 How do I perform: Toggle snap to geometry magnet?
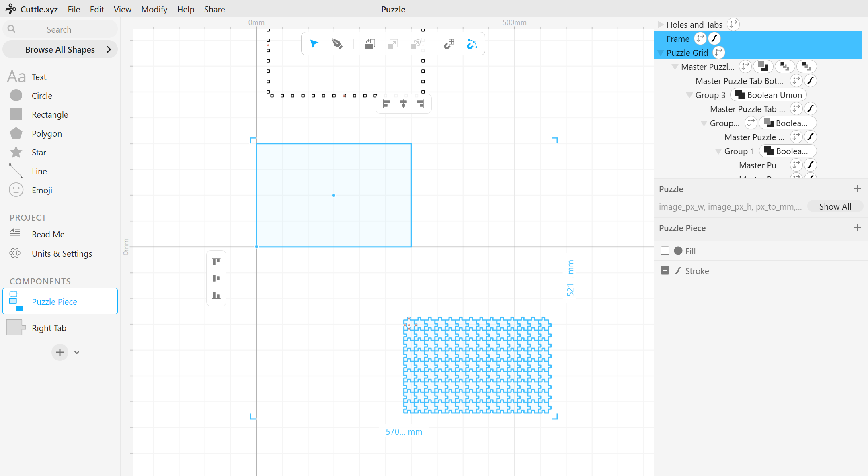click(472, 44)
